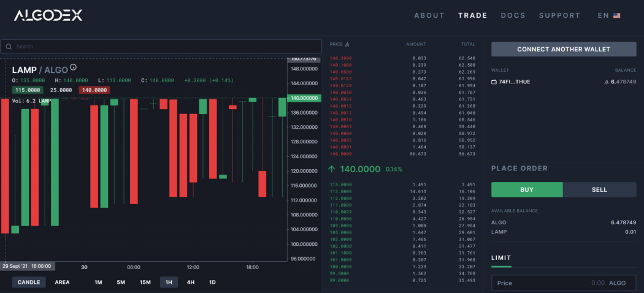Viewport: 644px width, 293px height.
Task: Select buy order at 110.0099
Action: [x=402, y=211]
